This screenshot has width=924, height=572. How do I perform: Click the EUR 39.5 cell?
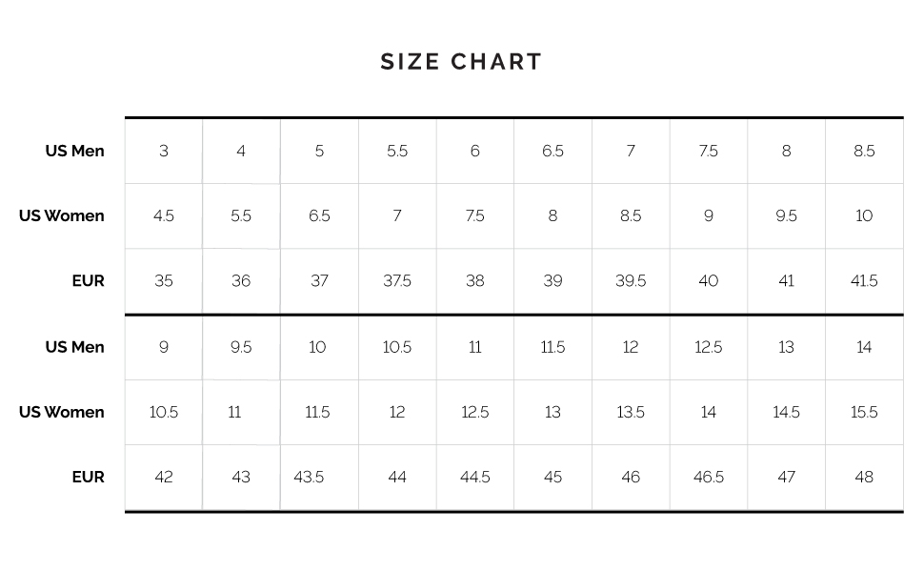tap(631, 281)
